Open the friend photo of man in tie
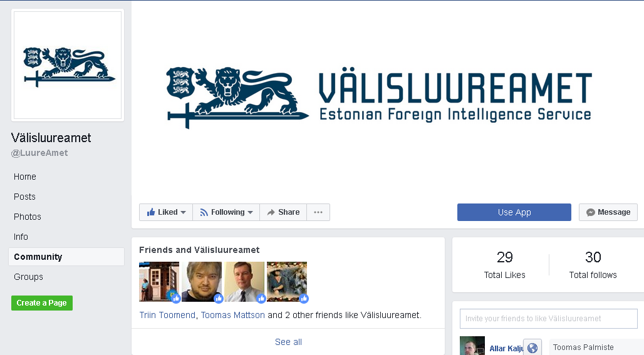 coord(244,282)
